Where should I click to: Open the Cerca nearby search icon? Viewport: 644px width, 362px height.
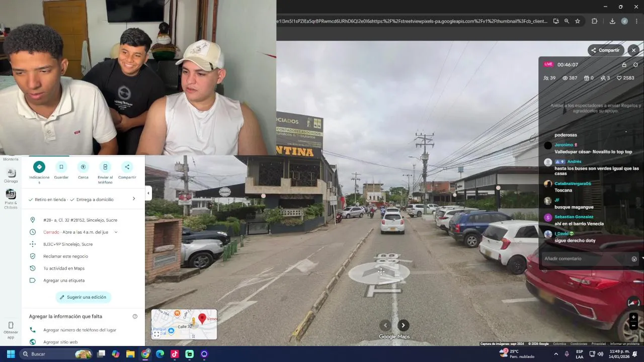[x=83, y=167]
